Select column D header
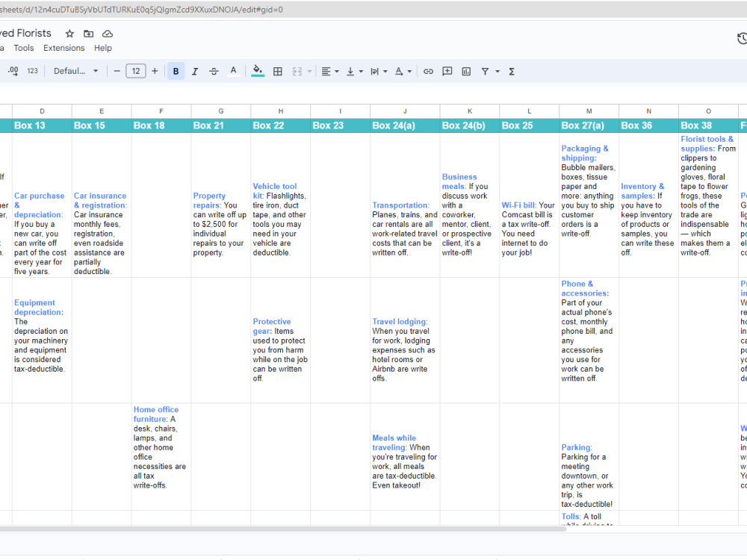Viewport: 747px width, 560px height. point(42,111)
